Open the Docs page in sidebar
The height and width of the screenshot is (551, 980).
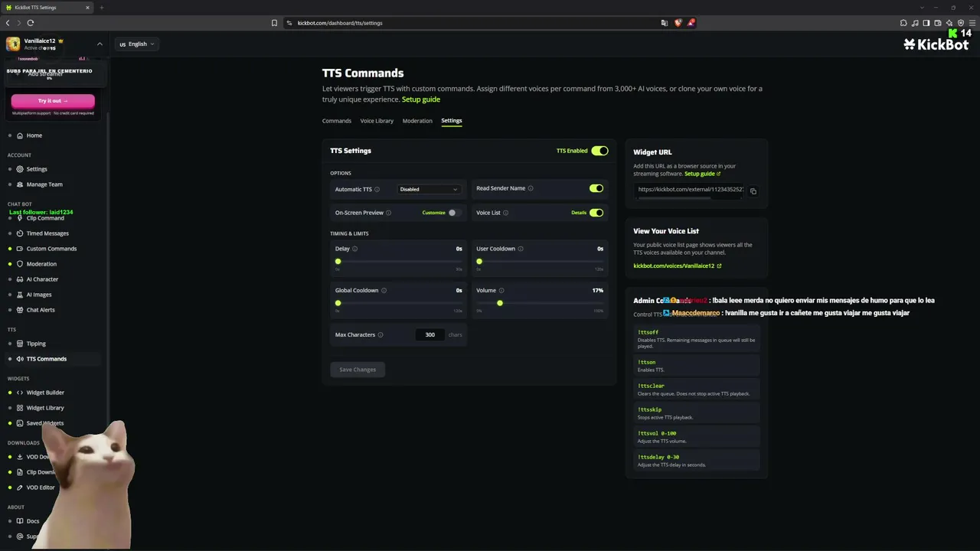[33, 521]
